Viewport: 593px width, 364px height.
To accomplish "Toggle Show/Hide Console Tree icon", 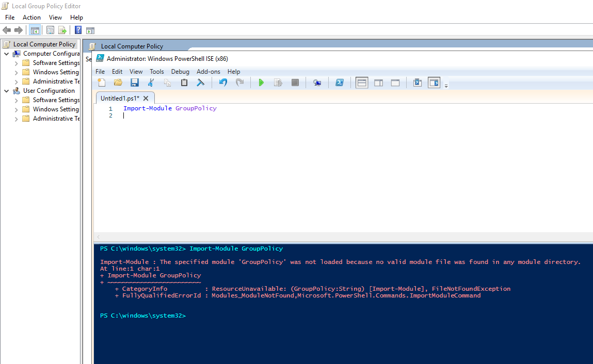I will [35, 30].
